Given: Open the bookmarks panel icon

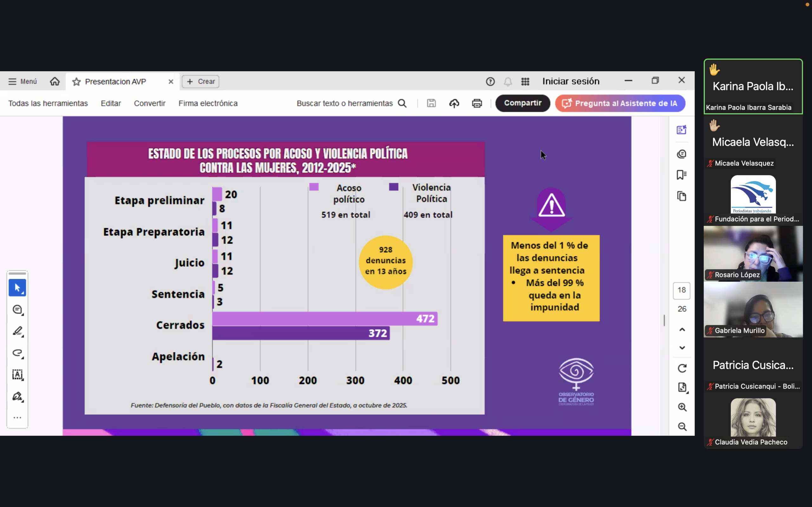Looking at the screenshot, I should point(681,175).
